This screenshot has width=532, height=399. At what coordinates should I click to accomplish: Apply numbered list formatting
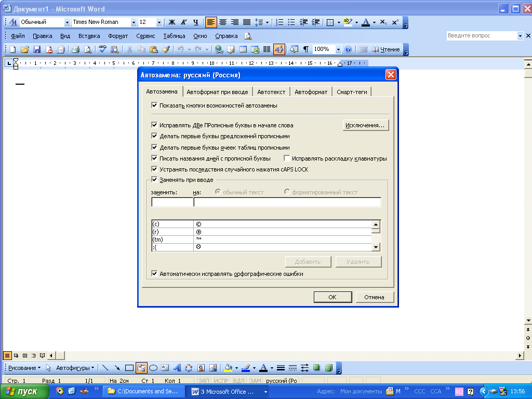click(280, 22)
